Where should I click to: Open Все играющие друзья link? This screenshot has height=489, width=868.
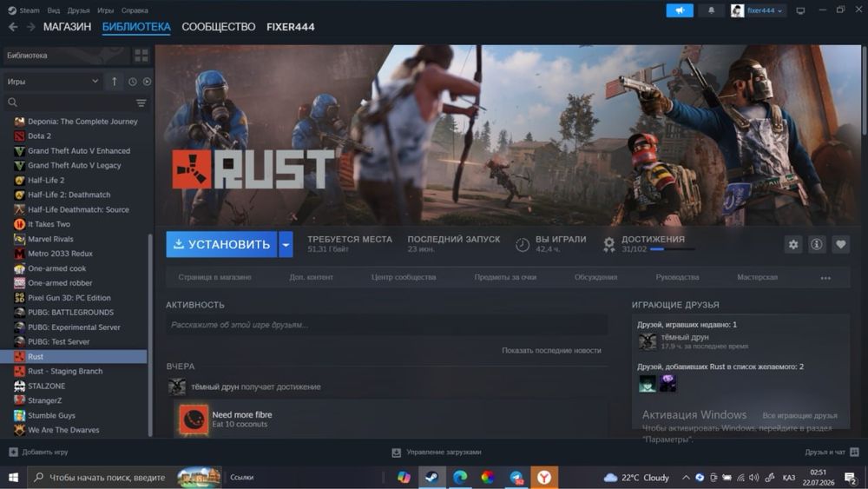click(799, 415)
